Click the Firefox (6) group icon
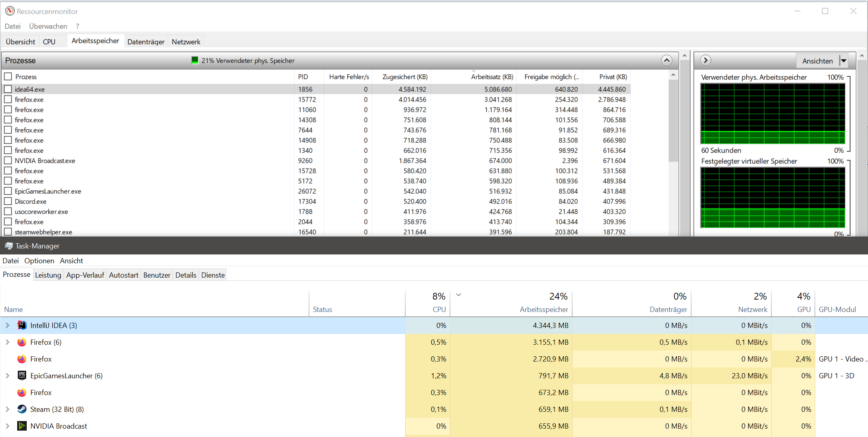868x437 pixels. [x=22, y=342]
